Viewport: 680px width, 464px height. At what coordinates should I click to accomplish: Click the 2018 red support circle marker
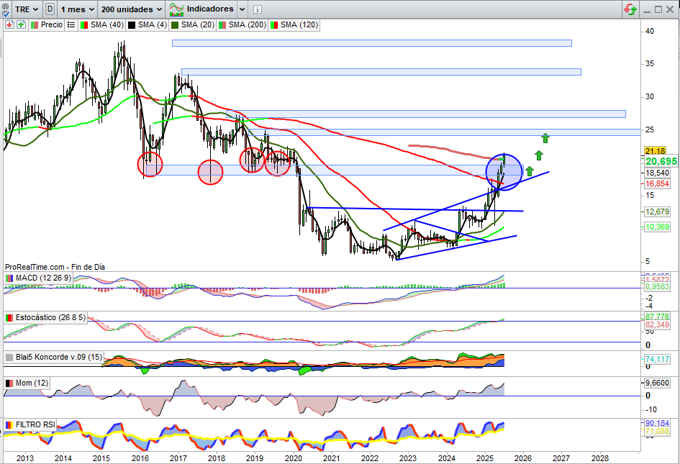tap(210, 172)
